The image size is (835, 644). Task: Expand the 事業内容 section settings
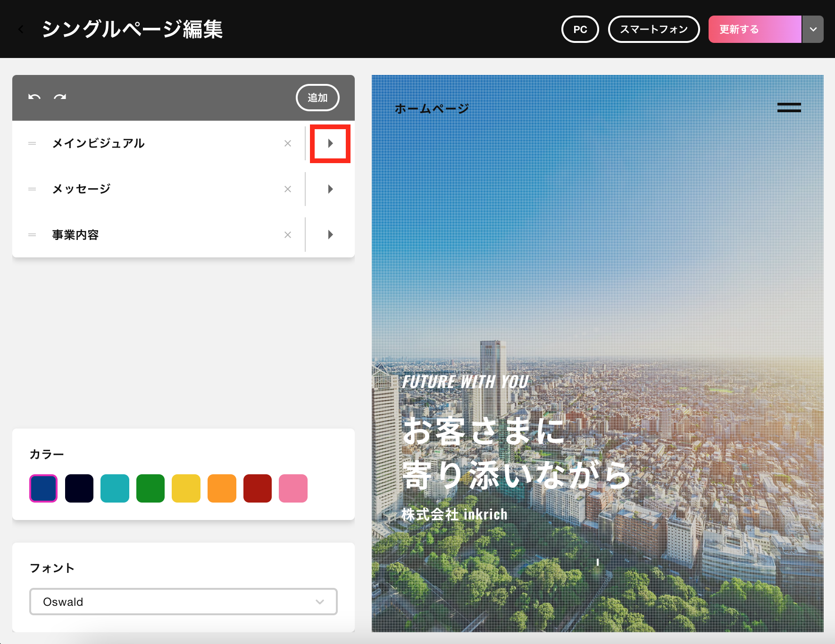click(x=330, y=235)
